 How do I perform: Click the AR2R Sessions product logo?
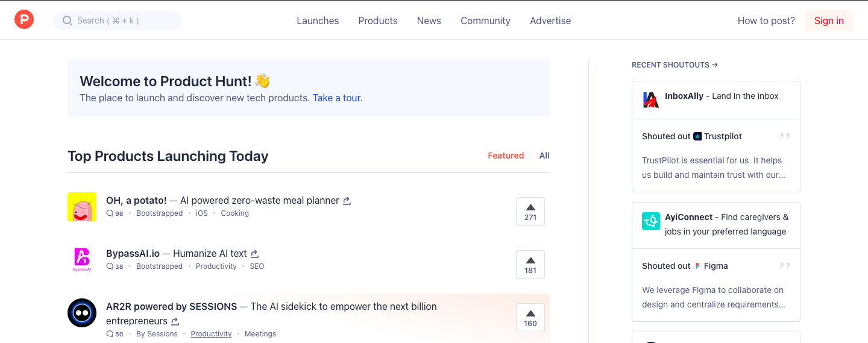click(82, 313)
